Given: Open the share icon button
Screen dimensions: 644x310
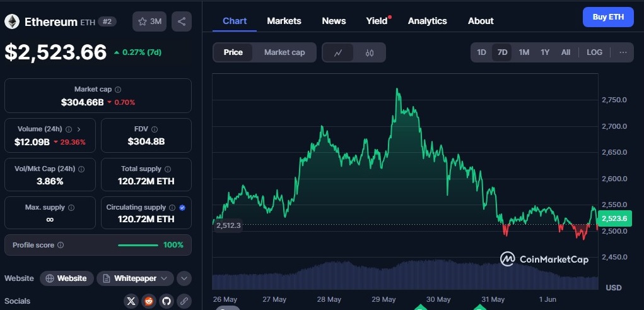Looking at the screenshot, I should tap(182, 22).
